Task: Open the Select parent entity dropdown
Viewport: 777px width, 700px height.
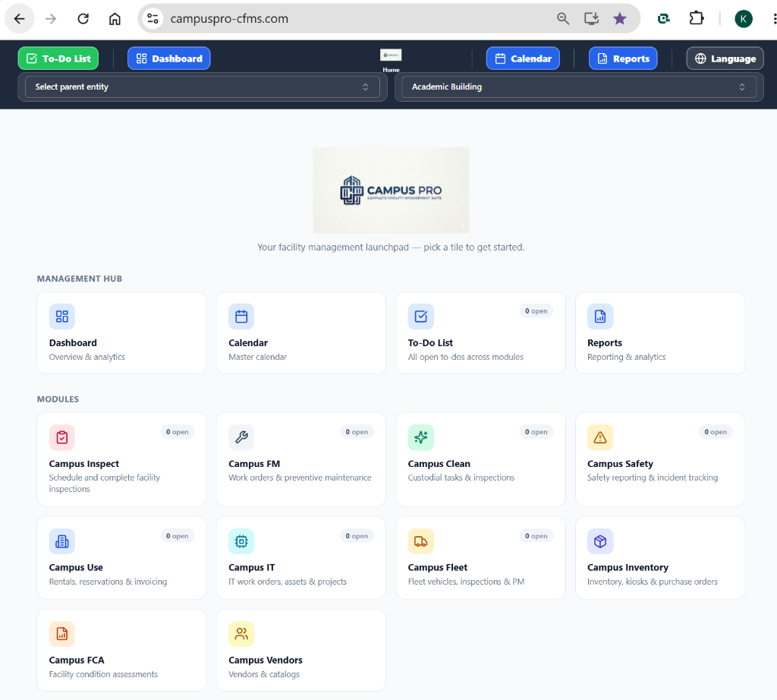Action: [x=202, y=87]
